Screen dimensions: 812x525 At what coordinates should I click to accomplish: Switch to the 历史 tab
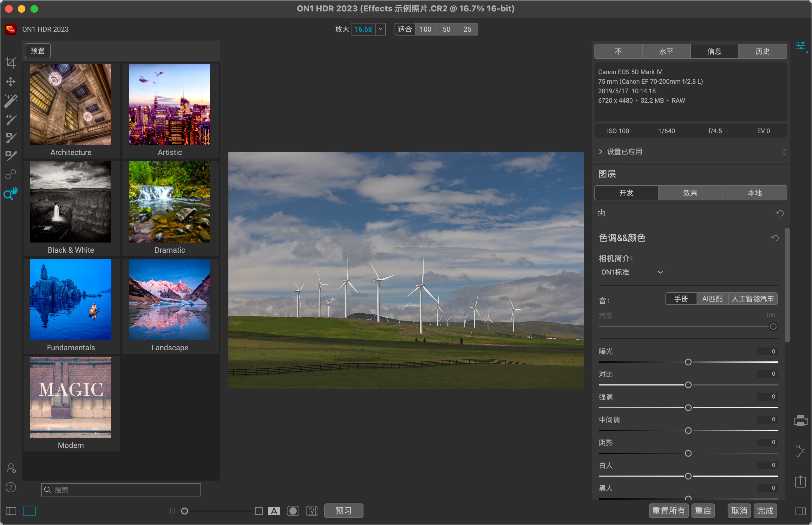(x=763, y=51)
